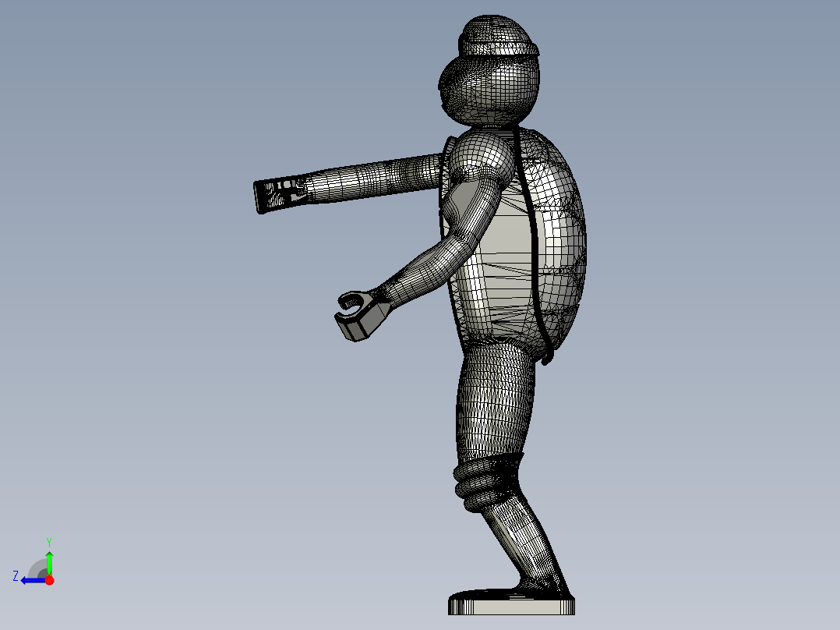Screen dimensions: 840x630
Task: Select the extended straight arm of the figure
Action: pyautogui.click(x=348, y=182)
